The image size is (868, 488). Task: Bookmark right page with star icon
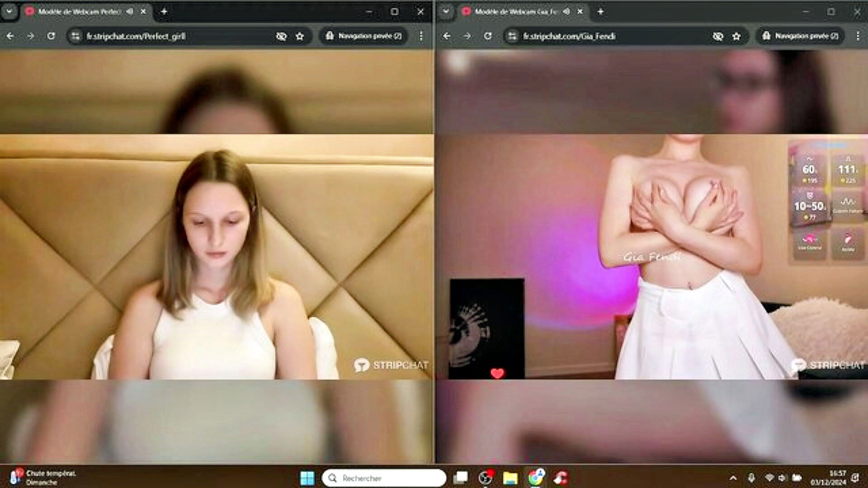(x=736, y=36)
